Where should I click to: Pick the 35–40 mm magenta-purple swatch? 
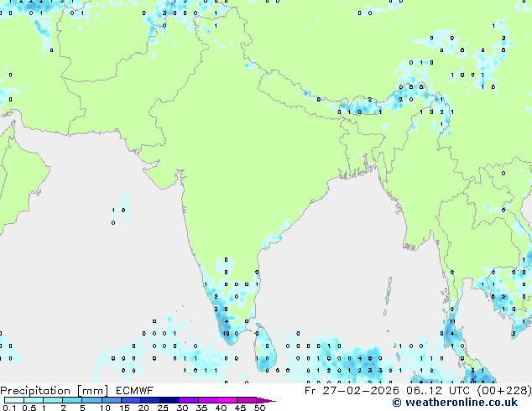(207, 400)
